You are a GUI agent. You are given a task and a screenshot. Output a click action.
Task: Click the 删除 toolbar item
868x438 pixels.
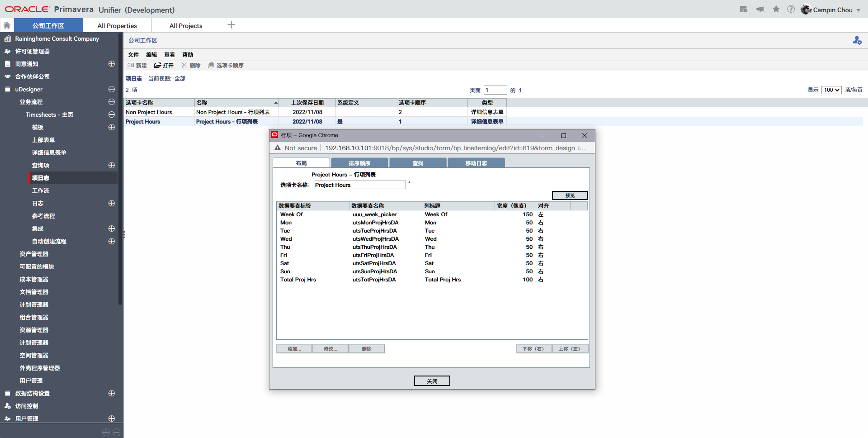191,66
